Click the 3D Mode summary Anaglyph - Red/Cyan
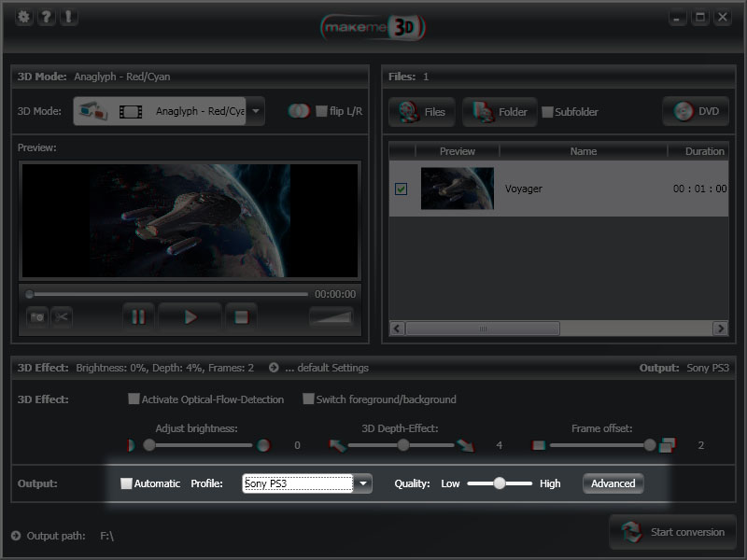 (122, 77)
